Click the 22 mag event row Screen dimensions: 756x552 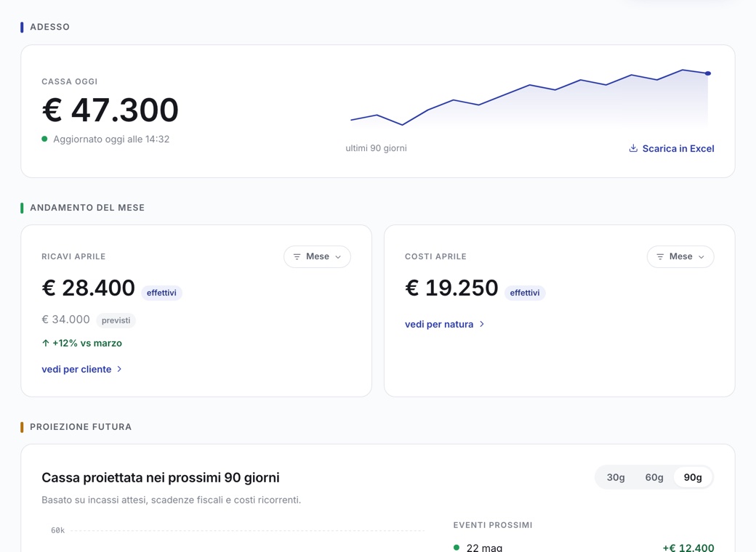(x=584, y=548)
